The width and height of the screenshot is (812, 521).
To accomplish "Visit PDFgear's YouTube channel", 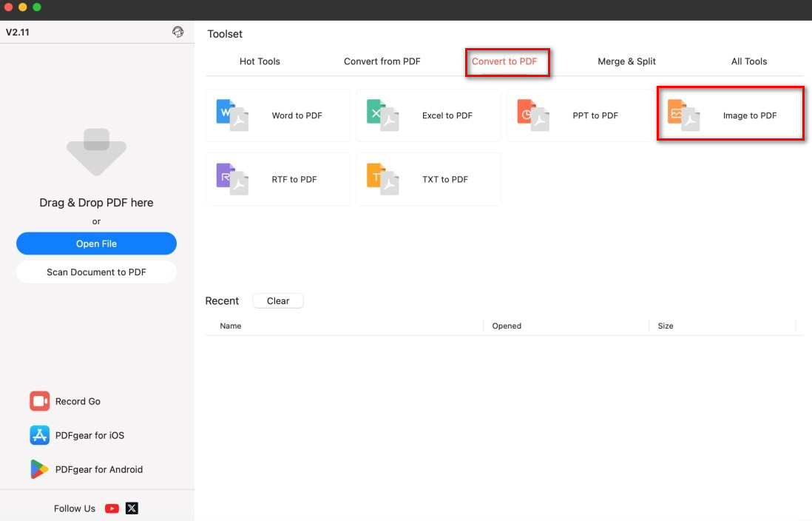I will tap(111, 508).
